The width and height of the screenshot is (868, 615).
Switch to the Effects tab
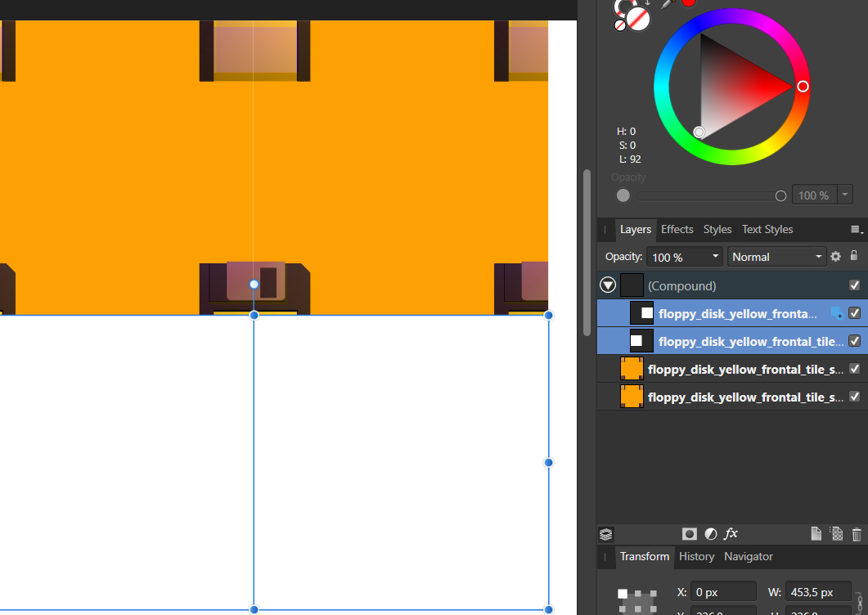677,230
